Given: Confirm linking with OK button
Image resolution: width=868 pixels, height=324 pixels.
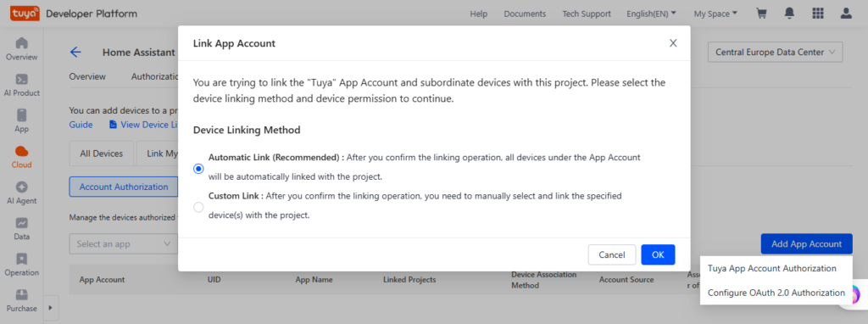Looking at the screenshot, I should pyautogui.click(x=658, y=254).
